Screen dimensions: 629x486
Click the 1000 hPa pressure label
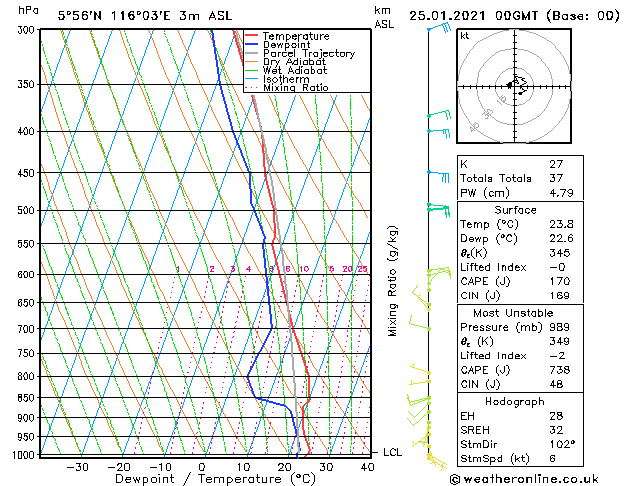coord(24,455)
